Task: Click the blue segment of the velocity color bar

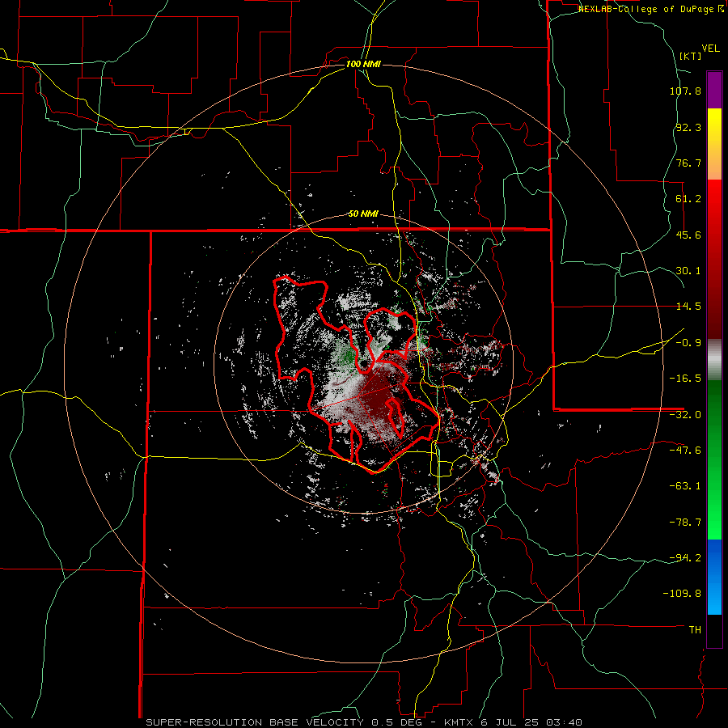Action: point(714,577)
